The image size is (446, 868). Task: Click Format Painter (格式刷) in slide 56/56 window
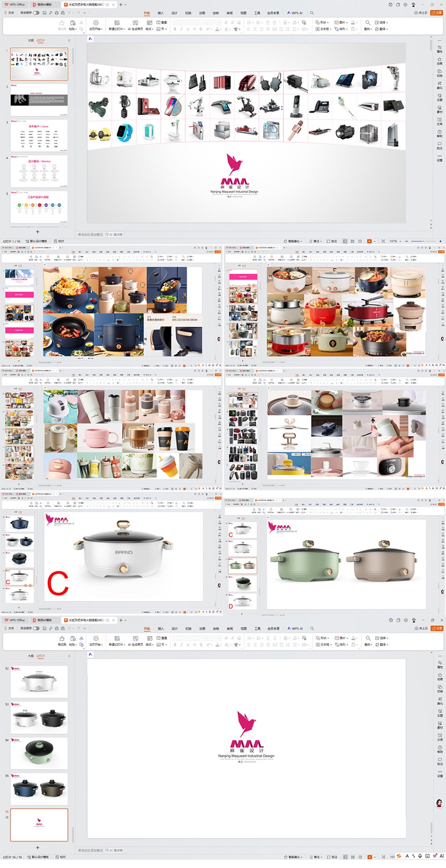click(x=62, y=641)
